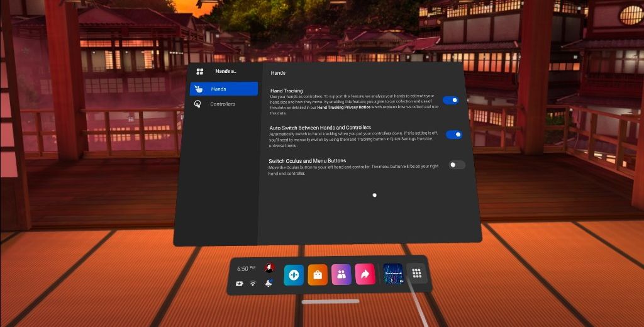
Task: Open the People app icon
Action: (x=341, y=274)
